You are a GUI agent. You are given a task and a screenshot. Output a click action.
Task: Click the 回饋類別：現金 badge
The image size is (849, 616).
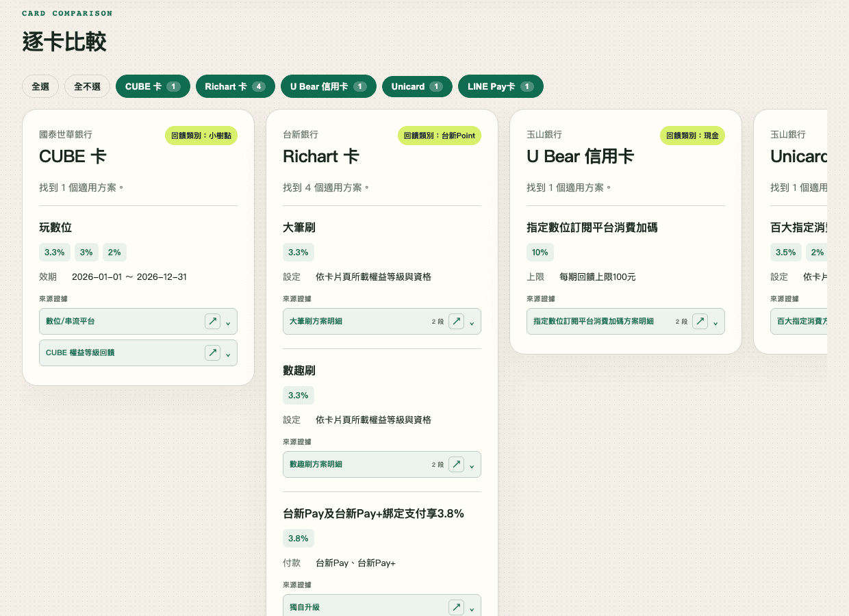(692, 136)
